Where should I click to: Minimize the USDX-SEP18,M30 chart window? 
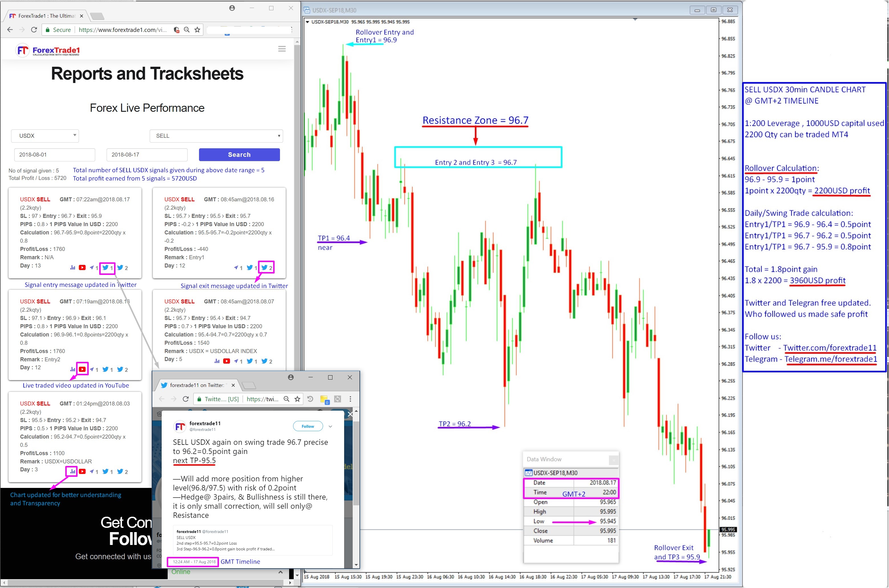697,10
